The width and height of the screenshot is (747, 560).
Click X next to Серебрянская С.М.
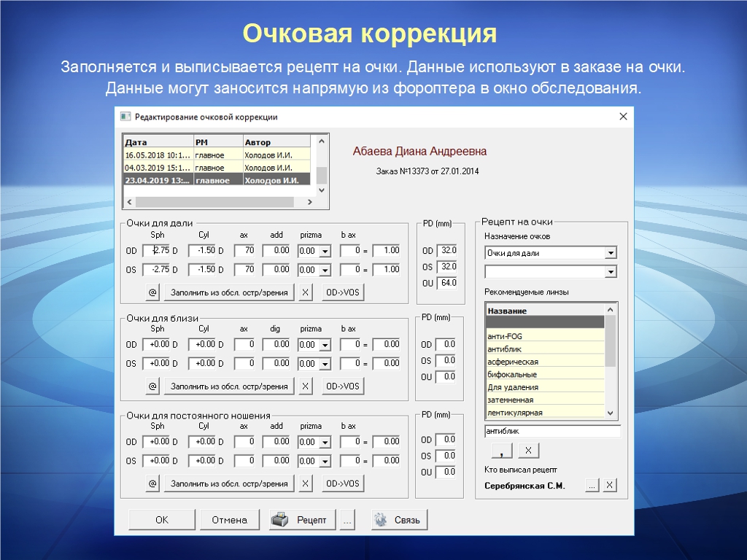610,486
